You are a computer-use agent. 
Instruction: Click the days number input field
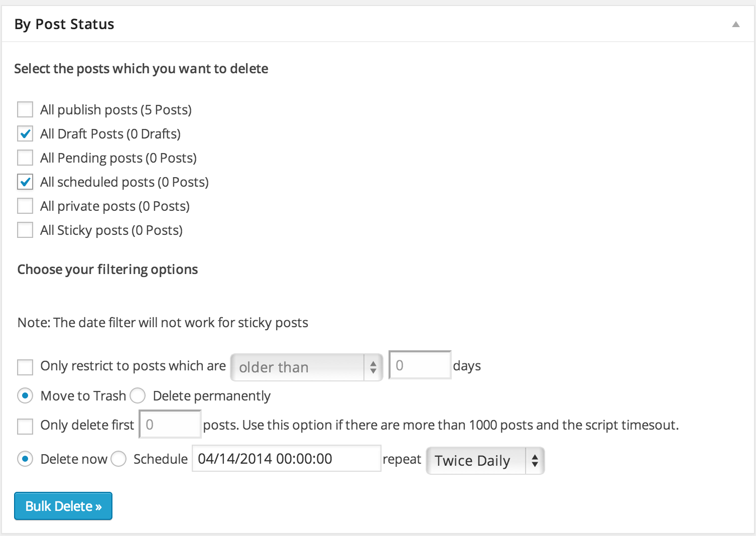pos(420,365)
